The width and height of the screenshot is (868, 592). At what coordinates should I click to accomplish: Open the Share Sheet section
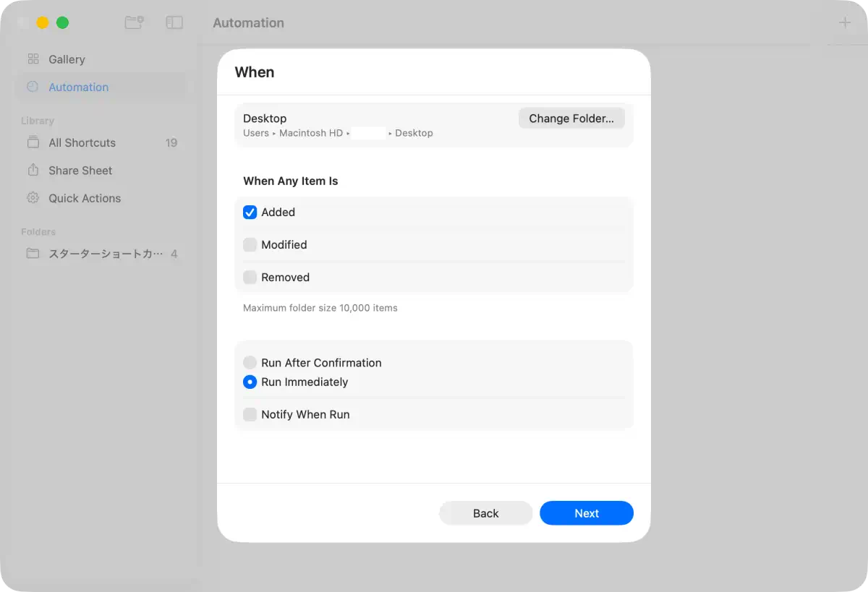click(x=80, y=171)
